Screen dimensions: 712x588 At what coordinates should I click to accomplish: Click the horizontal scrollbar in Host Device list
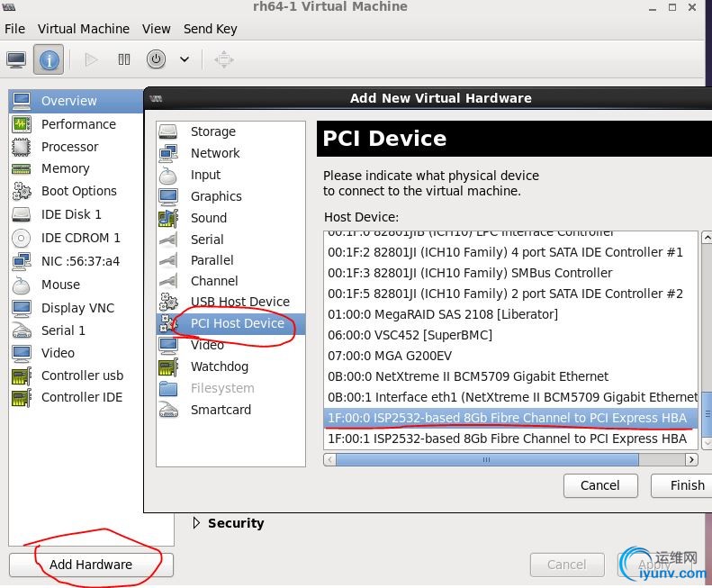click(x=487, y=460)
